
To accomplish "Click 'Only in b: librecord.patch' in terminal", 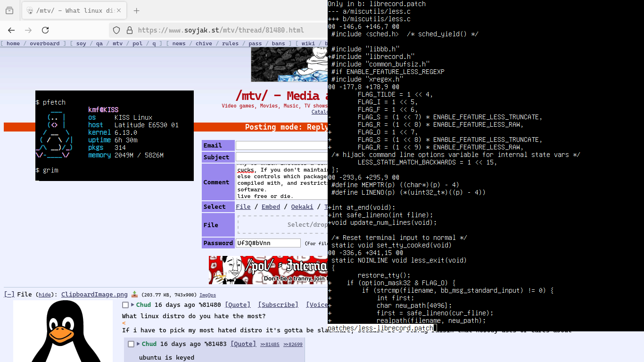I will [x=377, y=4].
